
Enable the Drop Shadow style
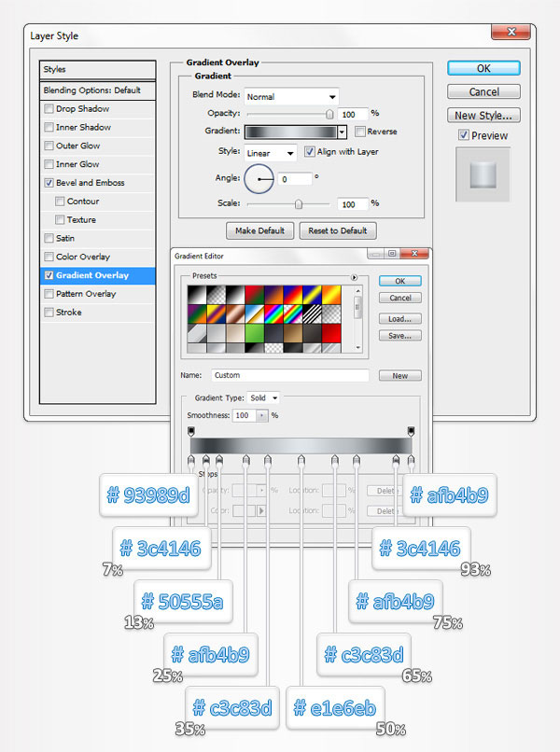(49, 109)
